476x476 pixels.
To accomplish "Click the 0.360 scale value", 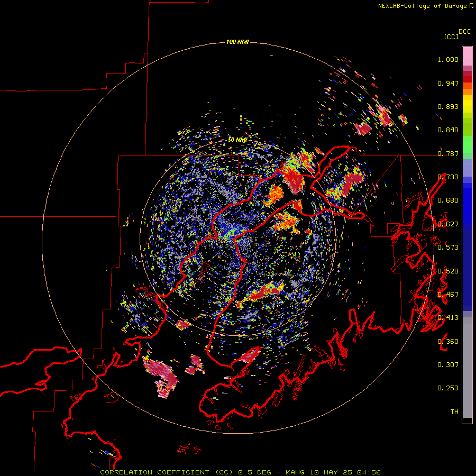I will point(448,342).
